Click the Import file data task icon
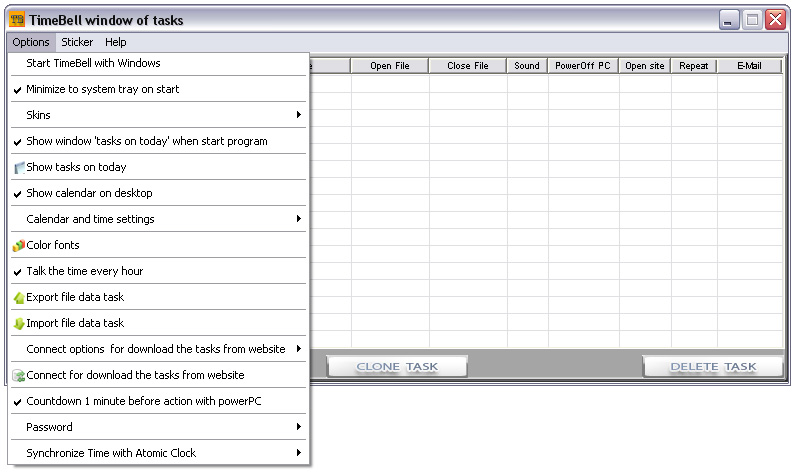Image resolution: width=796 pixels, height=472 pixels. (x=18, y=324)
